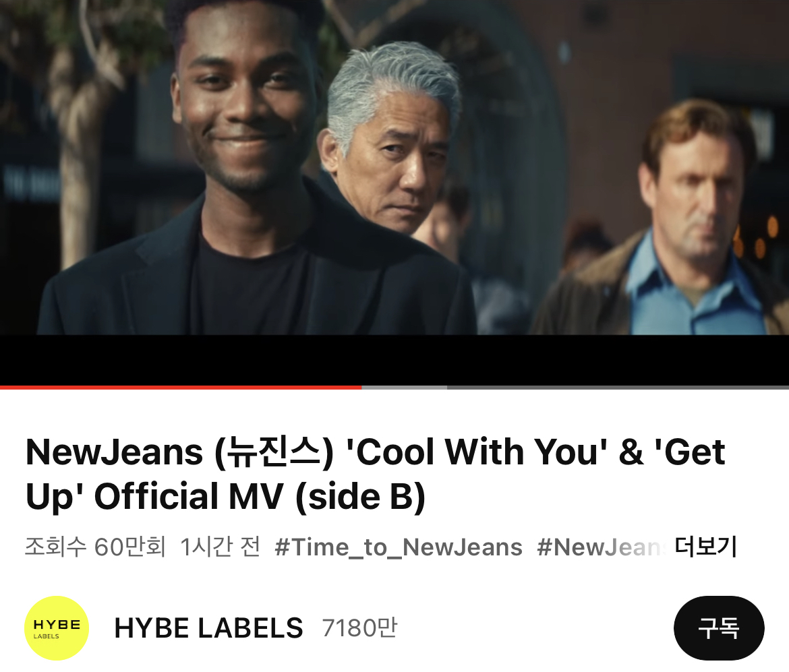Click the 'Official MV (side B)' title line
The height and width of the screenshot is (672, 789).
pos(260,497)
